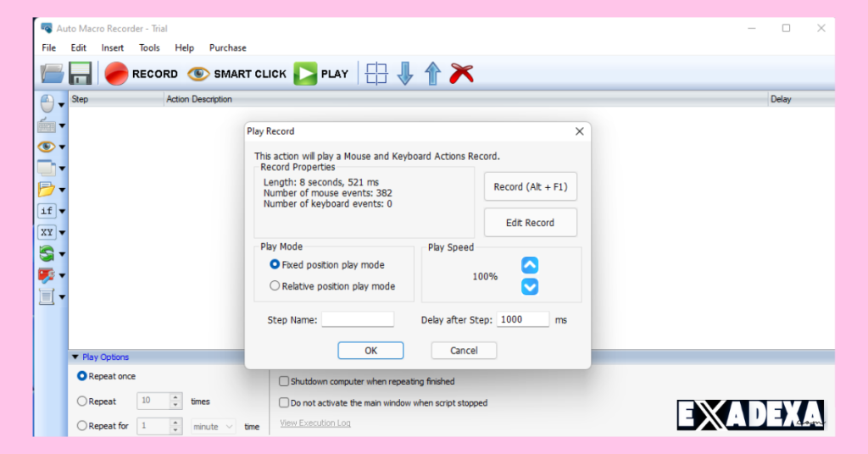Decrease play speed with the blue down arrow
868x454 pixels.
530,286
